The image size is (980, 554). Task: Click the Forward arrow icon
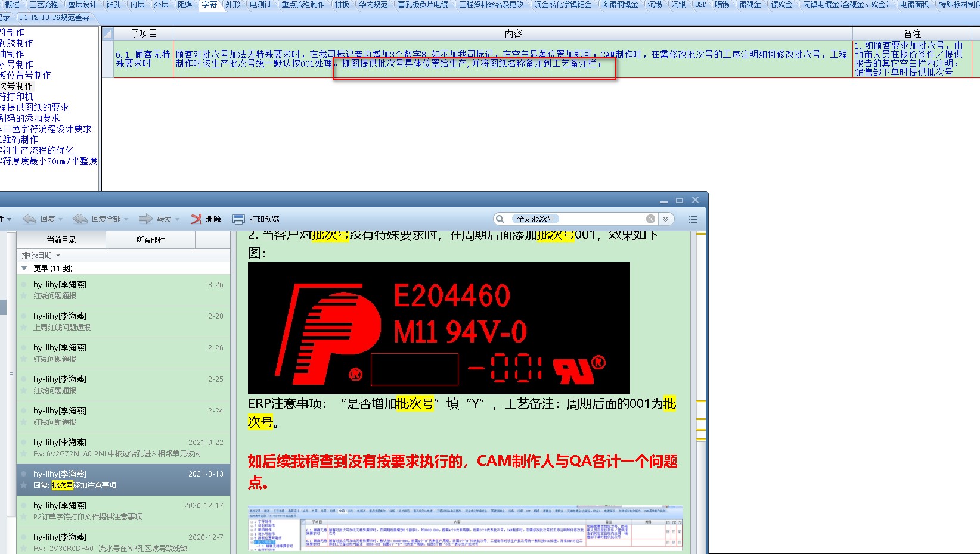pyautogui.click(x=145, y=219)
